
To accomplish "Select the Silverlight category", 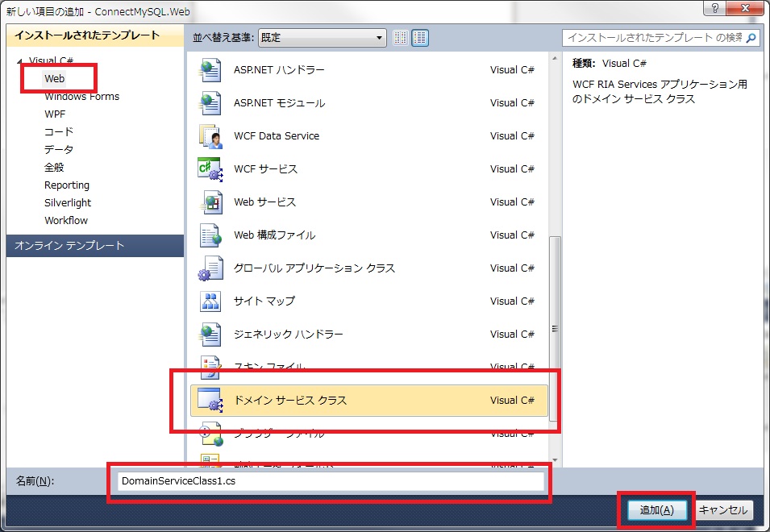I will click(68, 202).
